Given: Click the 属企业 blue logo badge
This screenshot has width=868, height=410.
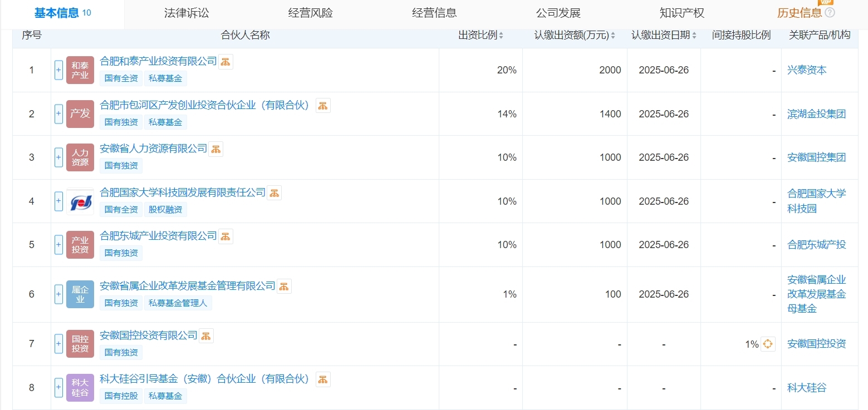Looking at the screenshot, I should point(80,294).
